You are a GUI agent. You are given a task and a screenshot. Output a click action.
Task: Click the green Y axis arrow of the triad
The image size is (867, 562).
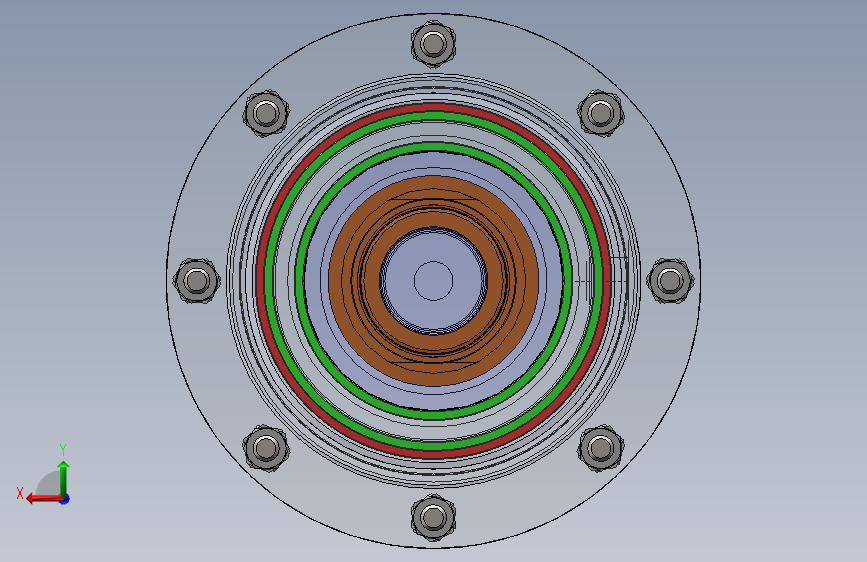coord(64,477)
